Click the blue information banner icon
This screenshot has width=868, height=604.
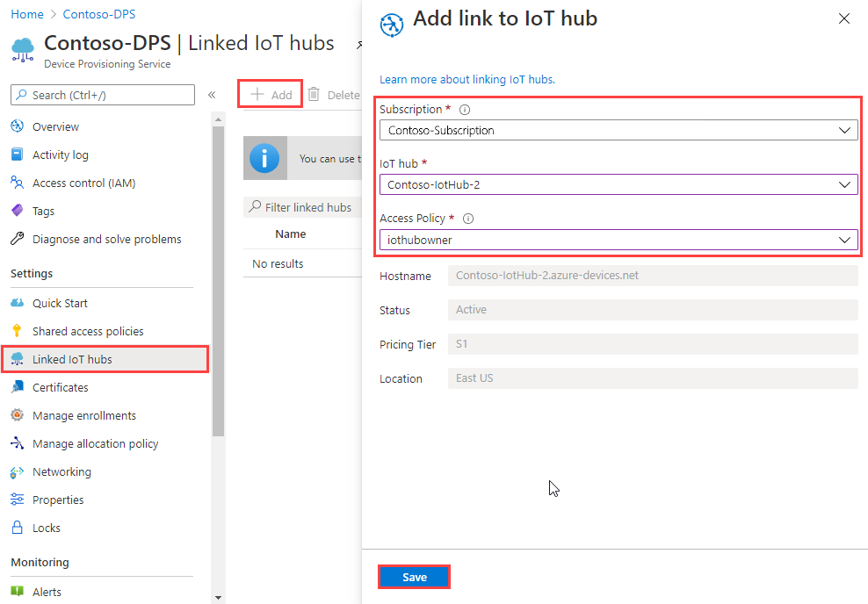pos(264,158)
